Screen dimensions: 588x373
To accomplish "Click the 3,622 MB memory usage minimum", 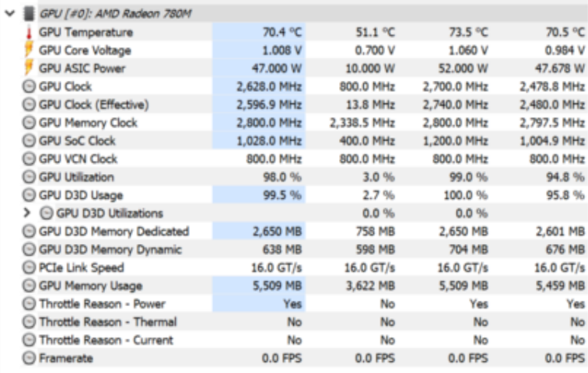I will pos(370,286).
